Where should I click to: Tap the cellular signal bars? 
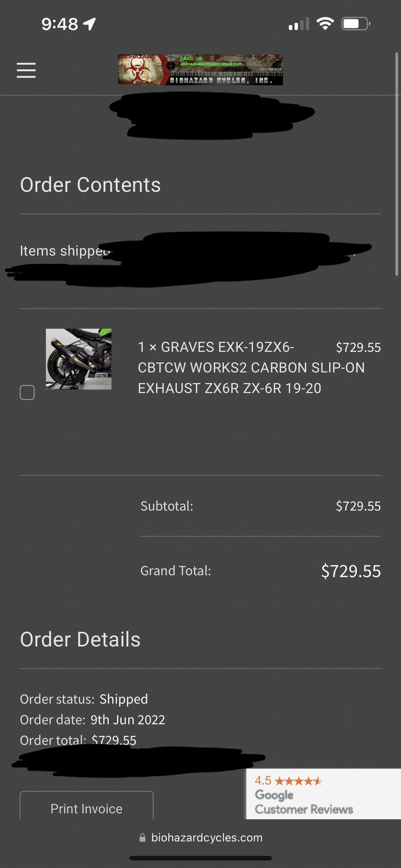click(299, 24)
